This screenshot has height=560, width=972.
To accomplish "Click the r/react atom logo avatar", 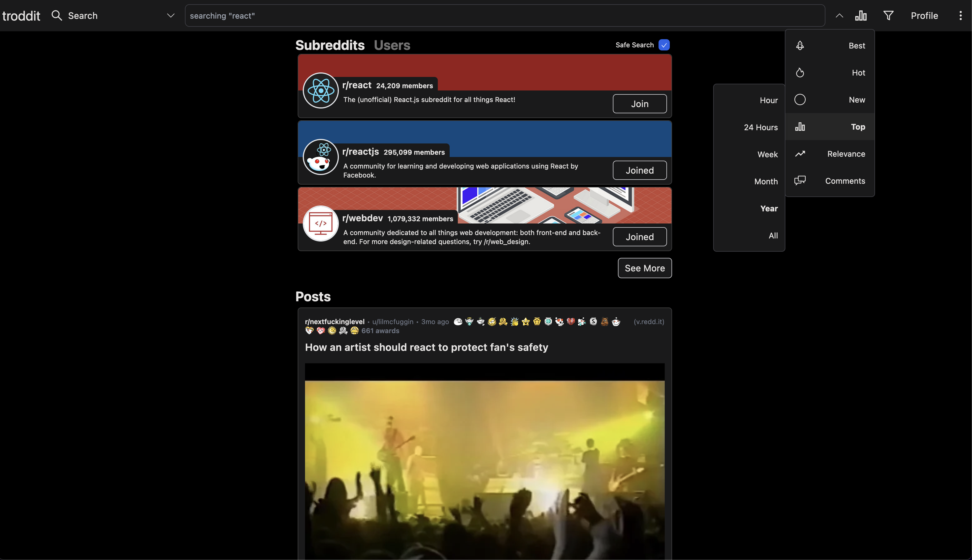I will coord(321,91).
